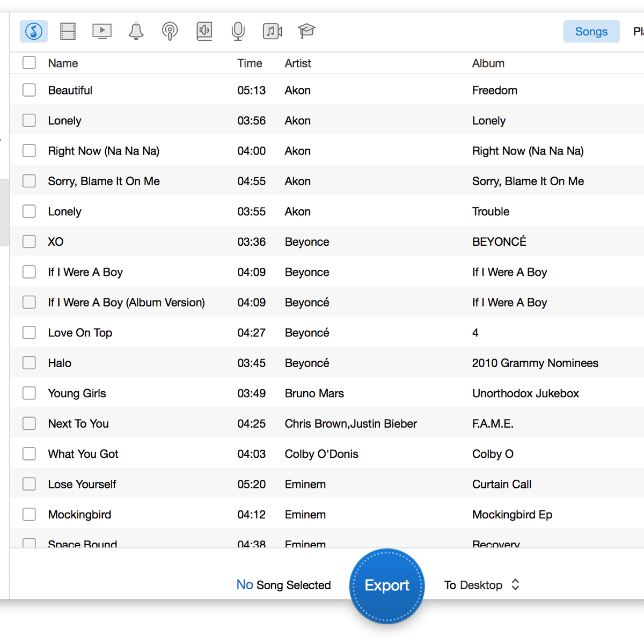The height and width of the screenshot is (644, 644).
Task: Click the song name XO
Action: tap(56, 242)
